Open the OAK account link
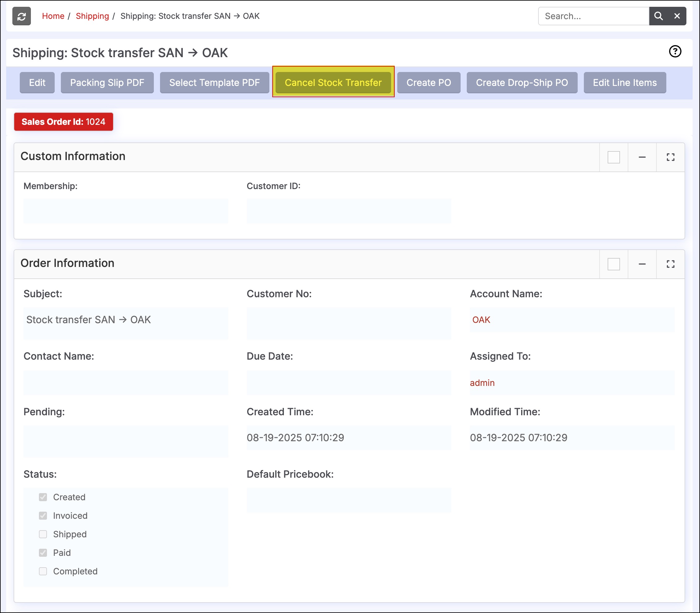 (x=481, y=320)
